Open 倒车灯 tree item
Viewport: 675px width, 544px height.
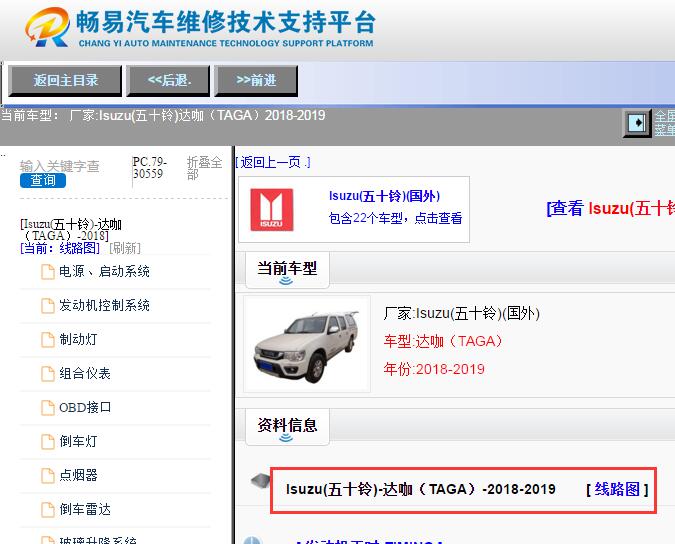(78, 442)
